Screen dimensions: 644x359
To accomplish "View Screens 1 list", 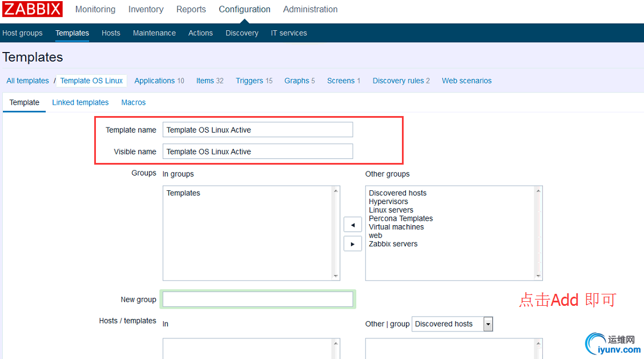I will click(343, 81).
